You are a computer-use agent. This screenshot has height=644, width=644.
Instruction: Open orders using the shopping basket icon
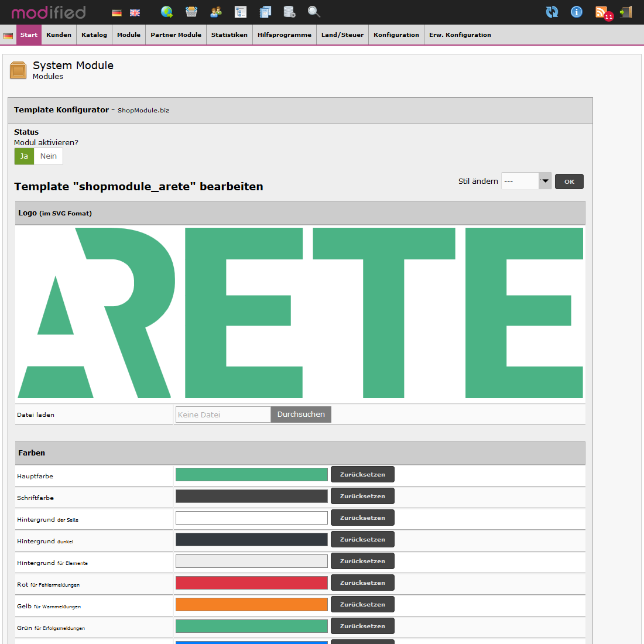[x=191, y=12]
